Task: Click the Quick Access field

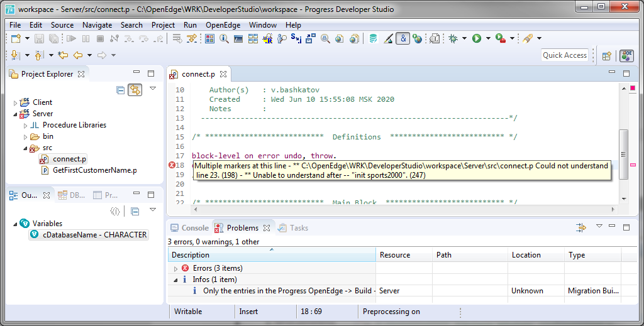Action: pos(565,55)
